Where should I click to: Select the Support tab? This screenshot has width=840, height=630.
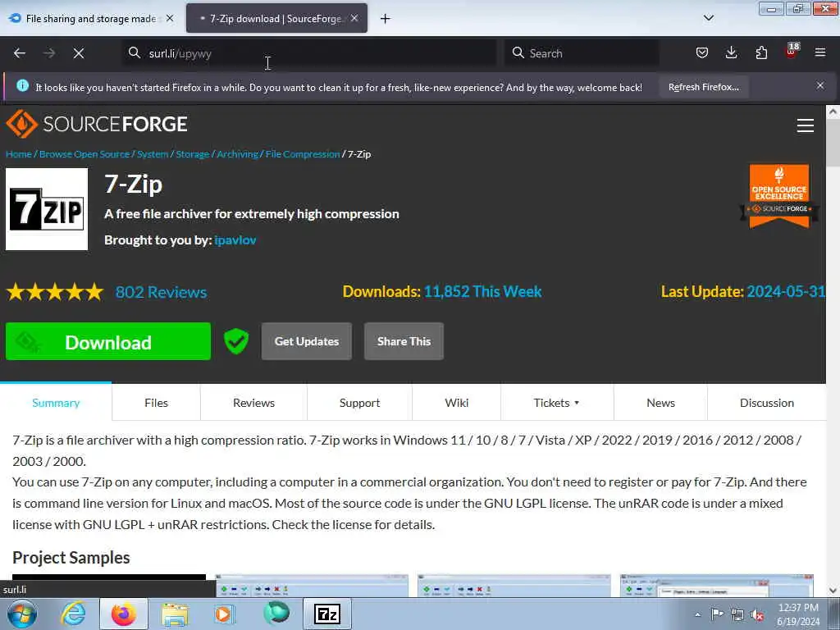point(359,403)
